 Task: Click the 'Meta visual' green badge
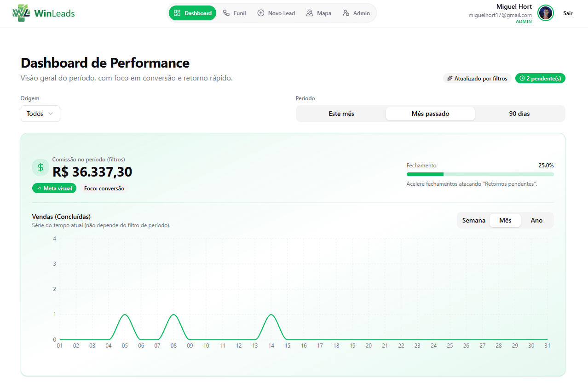[54, 189]
